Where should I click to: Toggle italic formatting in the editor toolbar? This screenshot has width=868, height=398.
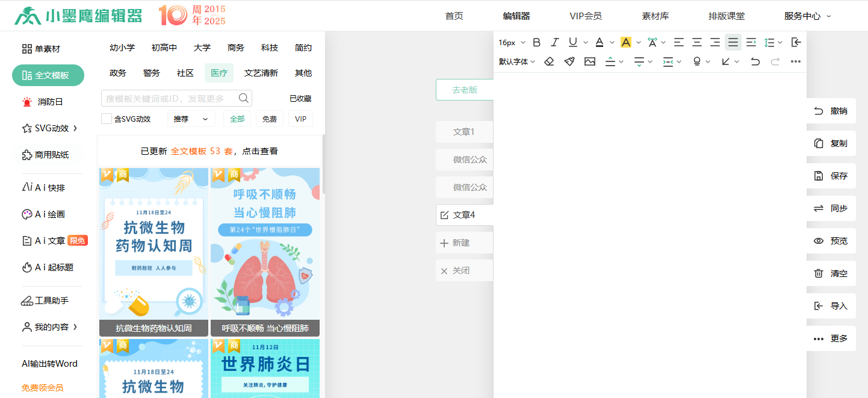[555, 42]
